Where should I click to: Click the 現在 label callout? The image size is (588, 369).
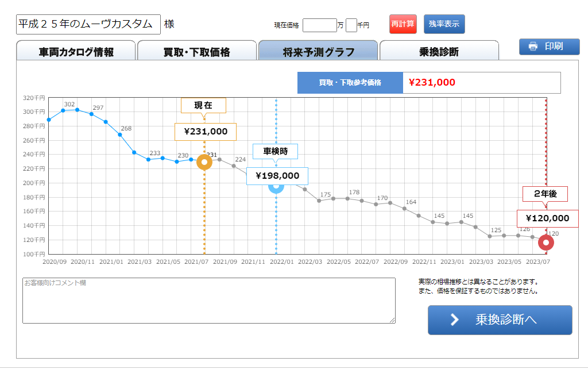pos(204,106)
